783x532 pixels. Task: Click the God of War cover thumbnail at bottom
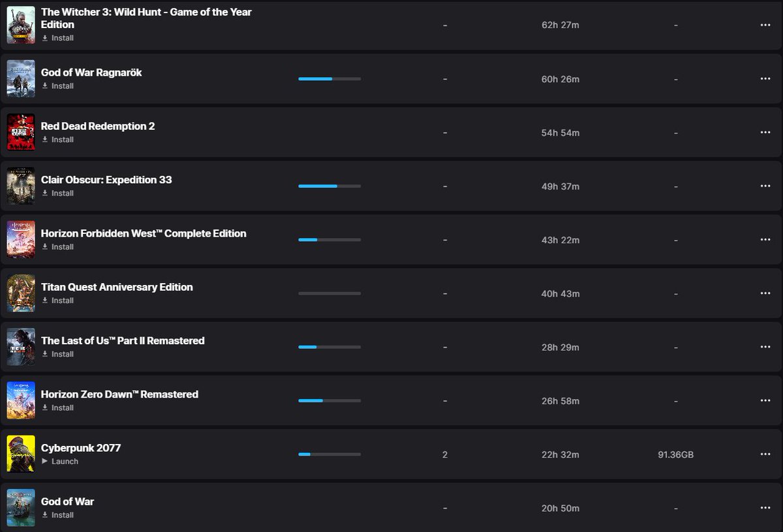(21, 508)
